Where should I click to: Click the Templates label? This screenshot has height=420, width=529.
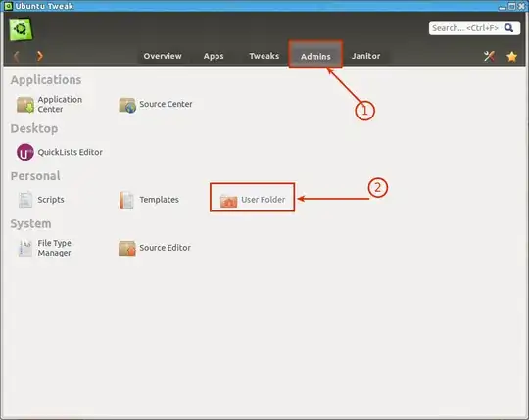(160, 200)
